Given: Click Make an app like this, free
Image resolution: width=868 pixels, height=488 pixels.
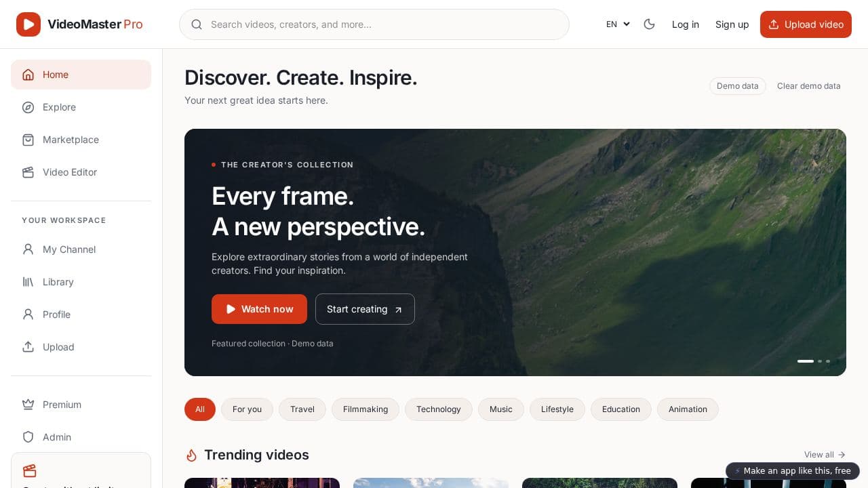Looking at the screenshot, I should click(x=793, y=471).
